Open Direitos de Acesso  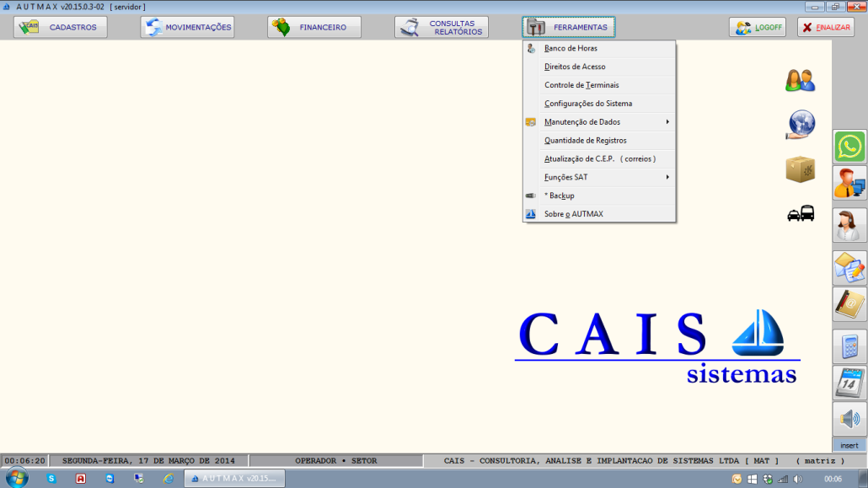(x=599, y=67)
